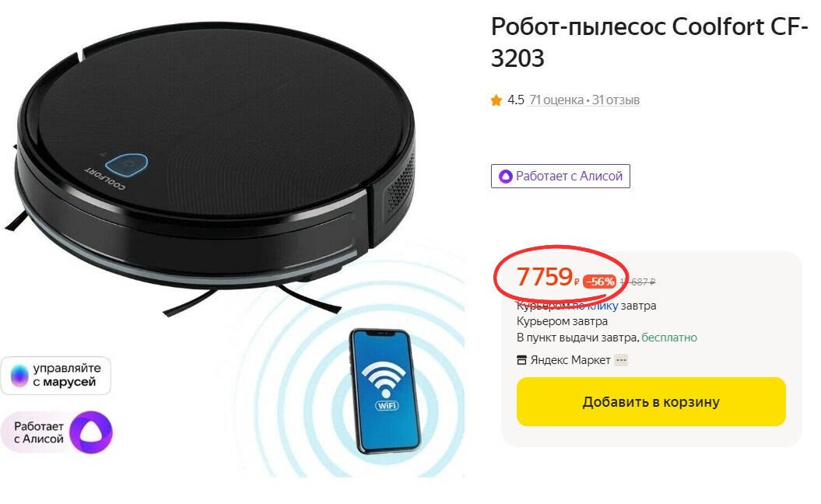Open the 71 оценка ratings link

coord(556,100)
